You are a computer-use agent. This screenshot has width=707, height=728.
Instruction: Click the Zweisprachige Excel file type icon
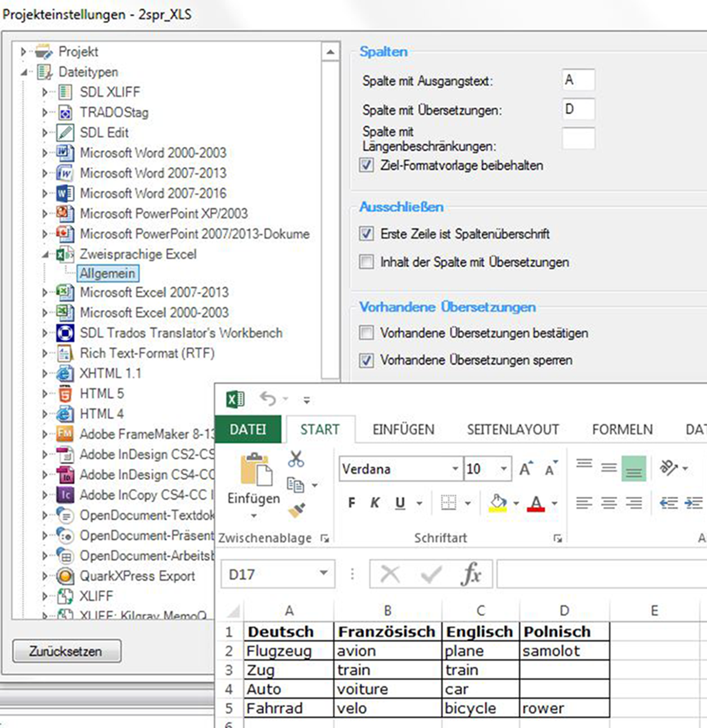[x=65, y=254]
